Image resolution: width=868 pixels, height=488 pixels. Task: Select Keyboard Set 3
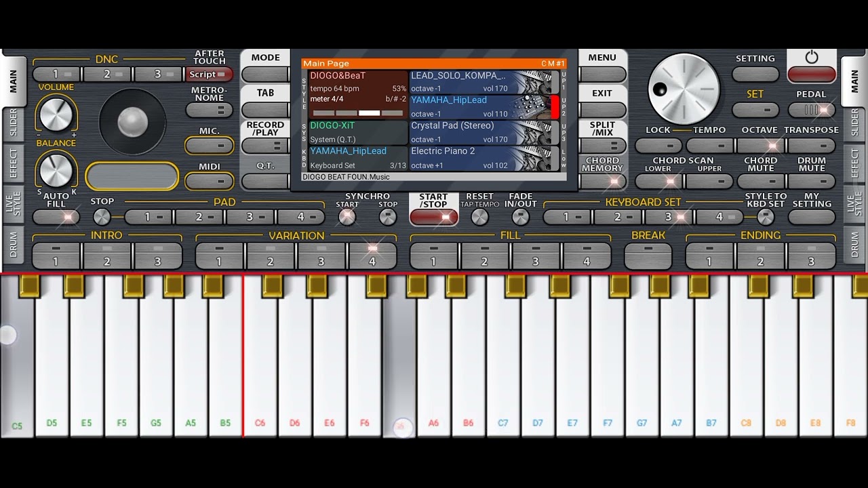click(669, 217)
